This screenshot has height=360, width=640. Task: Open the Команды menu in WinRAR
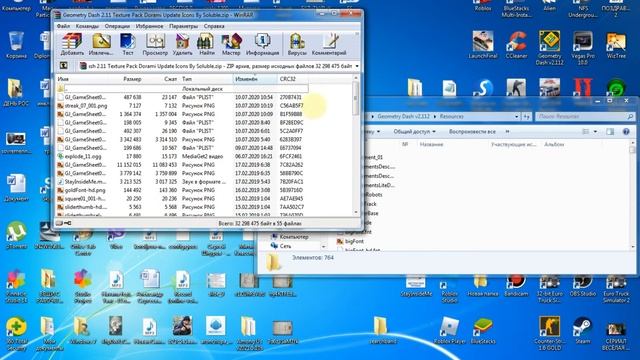87,26
